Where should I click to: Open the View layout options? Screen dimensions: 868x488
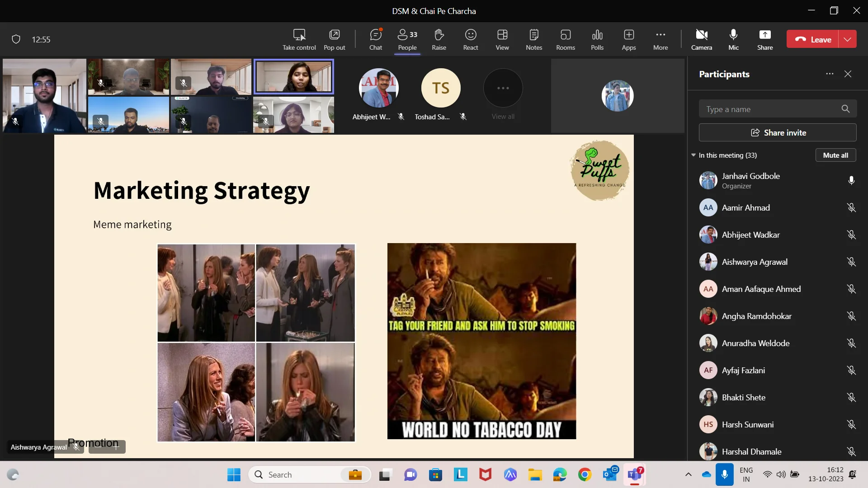pos(502,40)
